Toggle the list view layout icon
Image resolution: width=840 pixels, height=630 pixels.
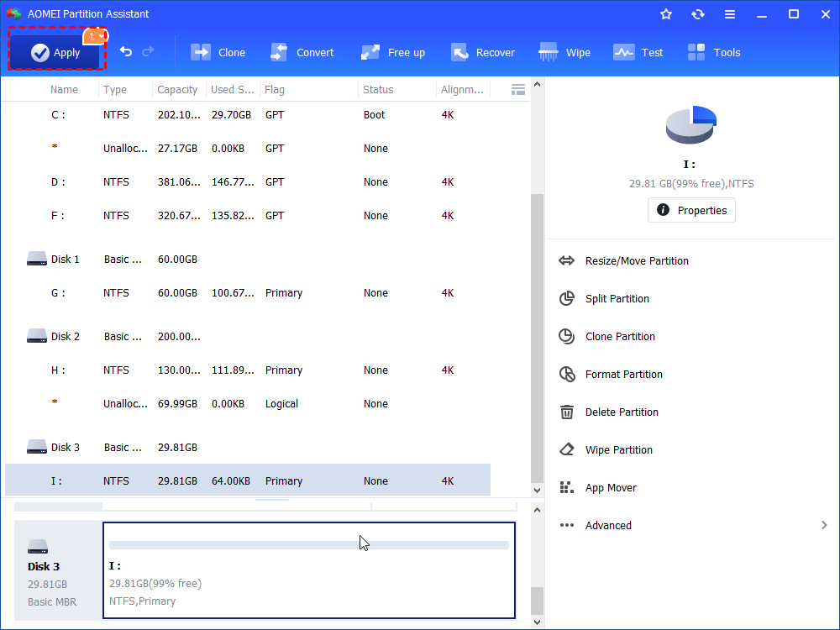pos(518,90)
